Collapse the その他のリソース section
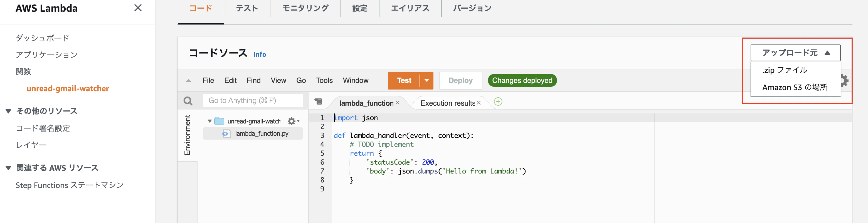The height and width of the screenshot is (223, 868). pyautogui.click(x=8, y=111)
